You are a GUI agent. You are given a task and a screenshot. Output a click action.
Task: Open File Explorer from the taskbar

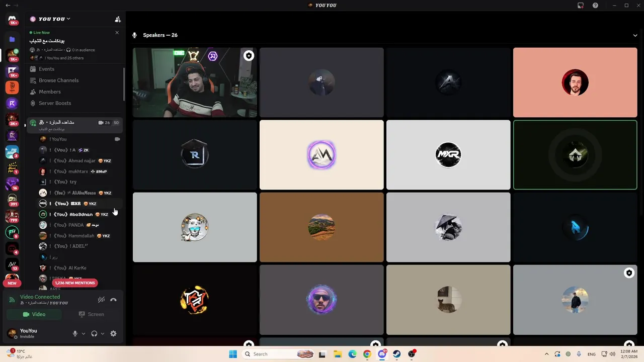(337, 354)
